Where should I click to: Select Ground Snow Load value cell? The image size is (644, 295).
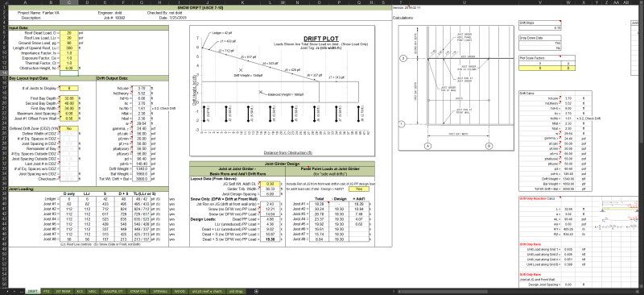[68, 43]
